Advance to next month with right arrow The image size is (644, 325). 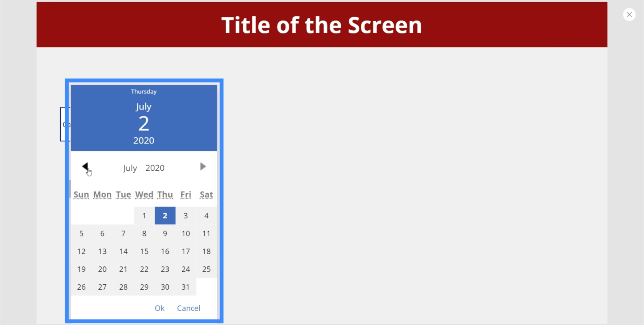tap(203, 167)
